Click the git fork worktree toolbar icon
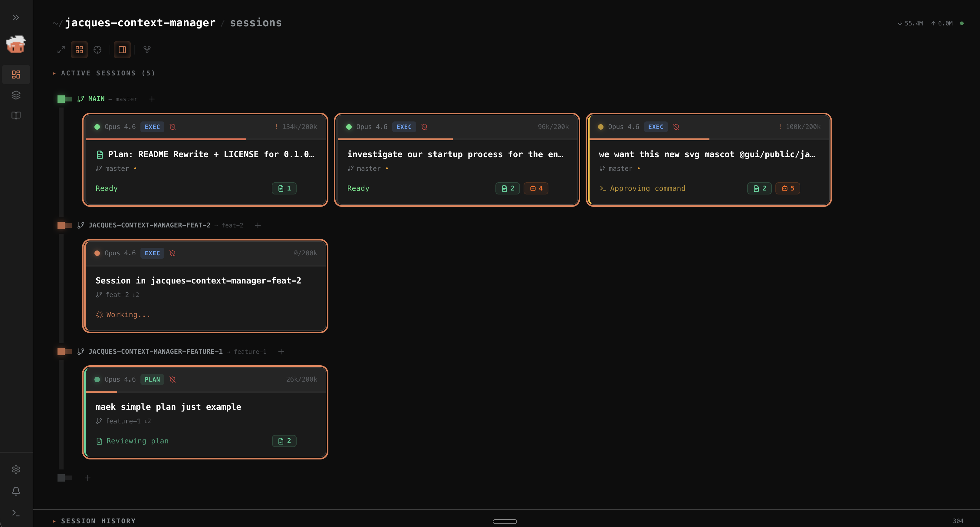This screenshot has height=527, width=980. [147, 50]
